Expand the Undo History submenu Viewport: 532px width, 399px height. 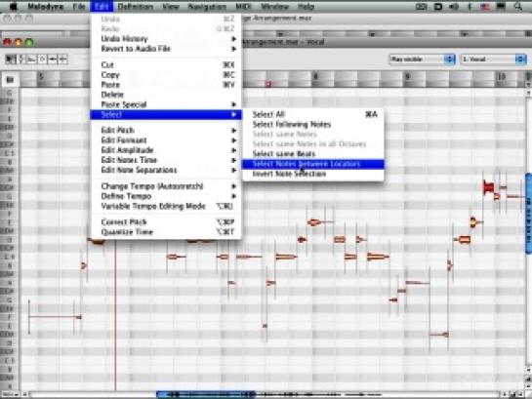pos(166,39)
